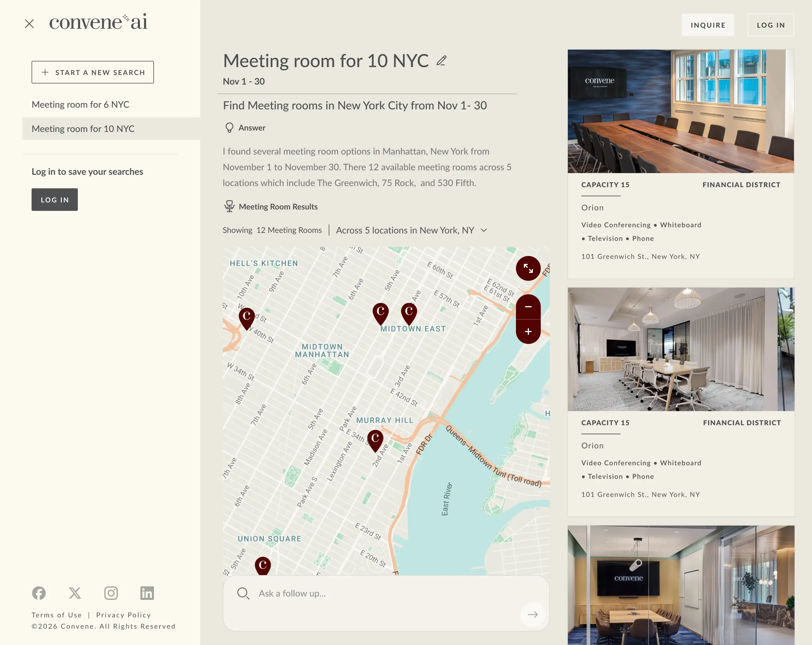812x645 pixels.
Task: Click 'Log in to save your searches' text
Action: [x=87, y=172]
